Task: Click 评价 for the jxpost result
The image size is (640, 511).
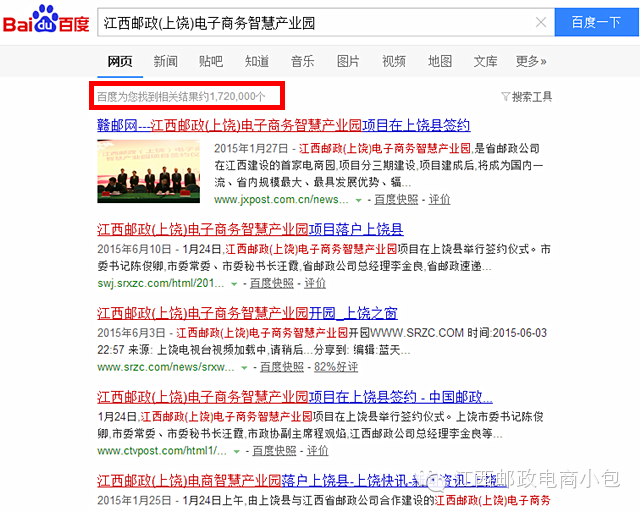Action: click(x=439, y=200)
